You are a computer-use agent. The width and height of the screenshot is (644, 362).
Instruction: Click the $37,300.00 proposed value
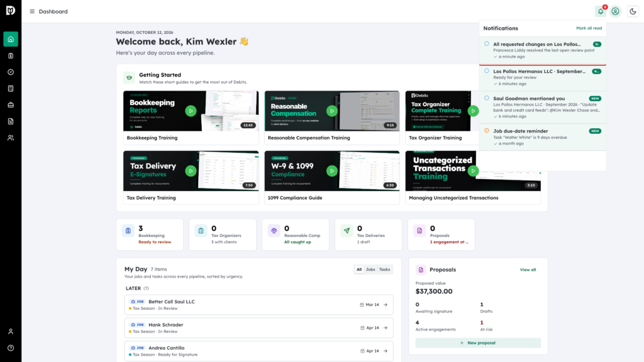point(434,292)
